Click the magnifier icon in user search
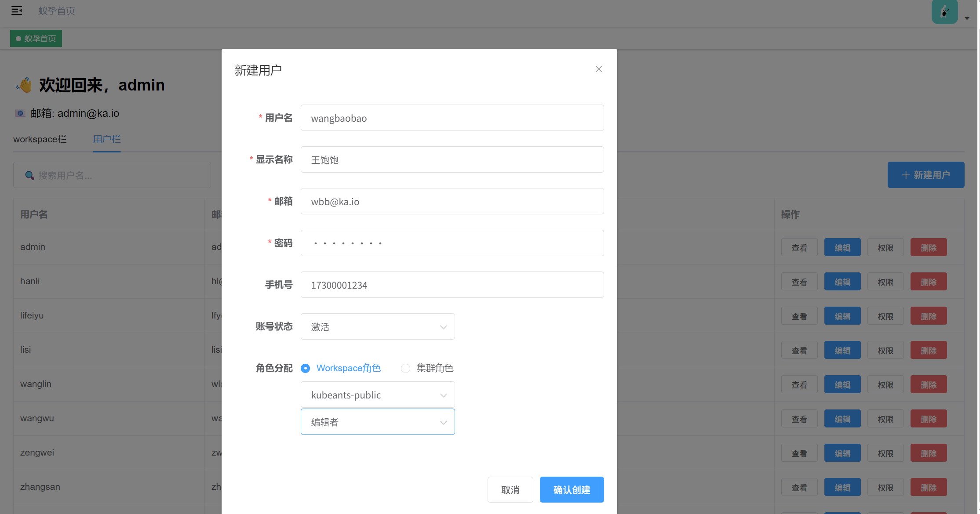The height and width of the screenshot is (514, 980). (x=29, y=175)
